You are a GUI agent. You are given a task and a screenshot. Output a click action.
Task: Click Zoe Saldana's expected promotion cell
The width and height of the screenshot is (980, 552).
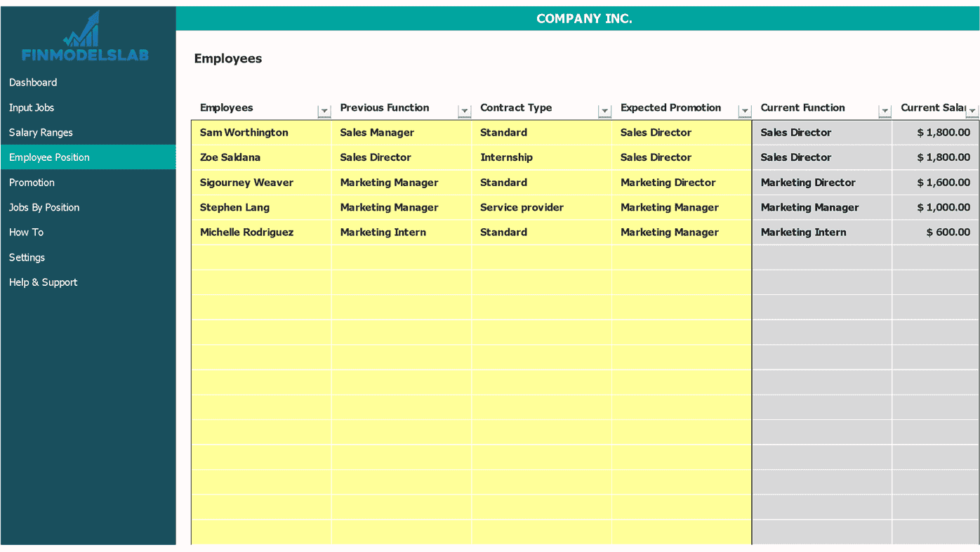tap(682, 157)
